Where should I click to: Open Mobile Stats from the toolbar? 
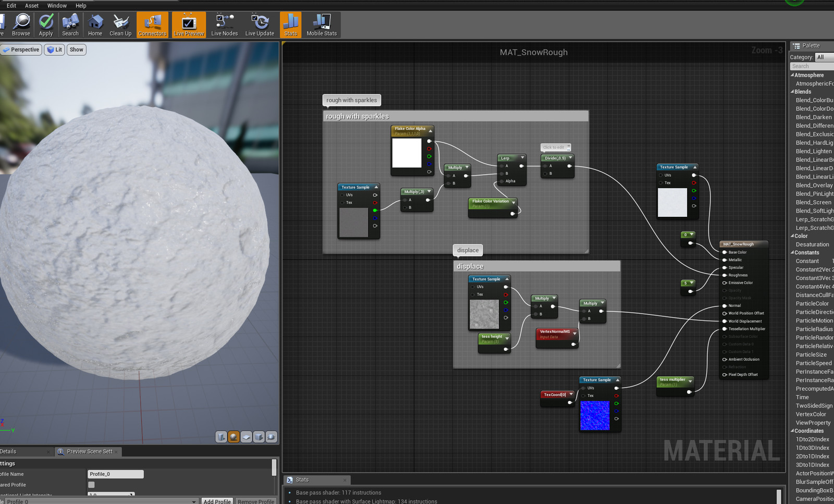pos(322,25)
